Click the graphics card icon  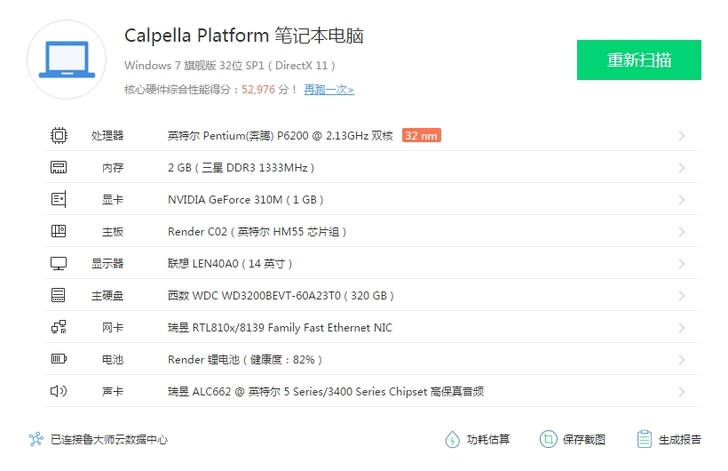(x=58, y=199)
